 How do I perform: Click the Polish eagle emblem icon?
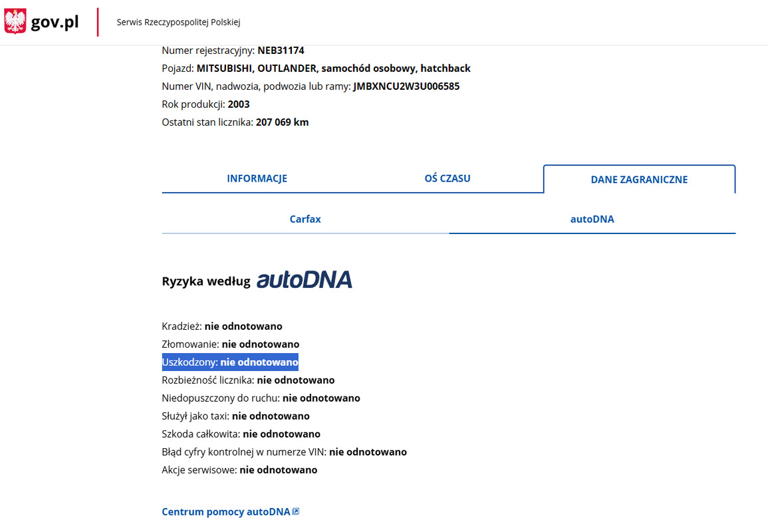(x=15, y=22)
